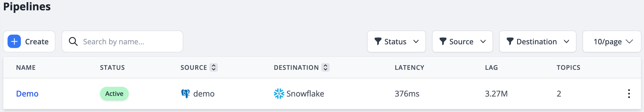Click the Name column header
Screen dimensions: 644x112
pyautogui.click(x=26, y=67)
